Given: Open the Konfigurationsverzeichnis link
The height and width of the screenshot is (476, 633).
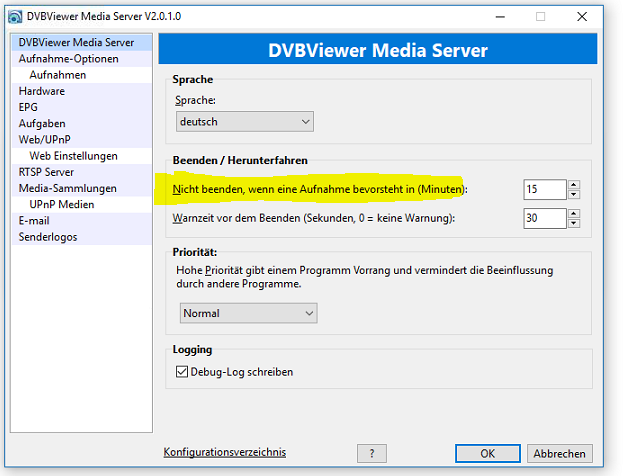Looking at the screenshot, I should pos(224,452).
